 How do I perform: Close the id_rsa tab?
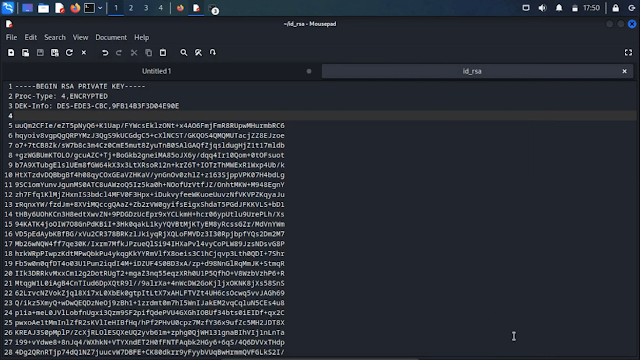point(624,71)
